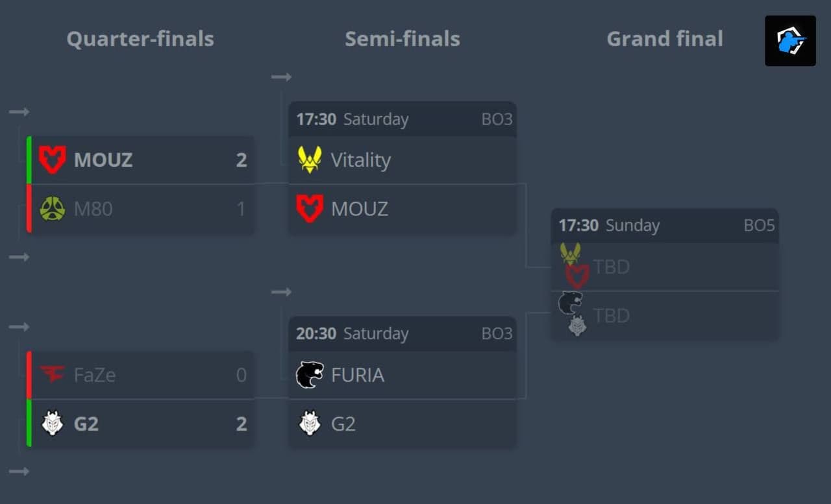Viewport: 831px width, 504px height.
Task: Click the arrow above FURIA semi-final match
Action: click(x=281, y=292)
